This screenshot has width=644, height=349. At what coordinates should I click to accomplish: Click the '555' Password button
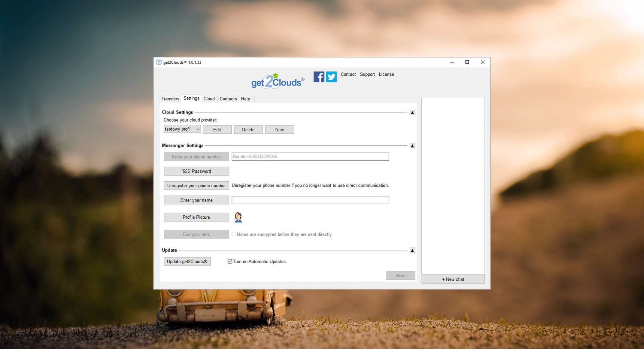[x=197, y=171]
